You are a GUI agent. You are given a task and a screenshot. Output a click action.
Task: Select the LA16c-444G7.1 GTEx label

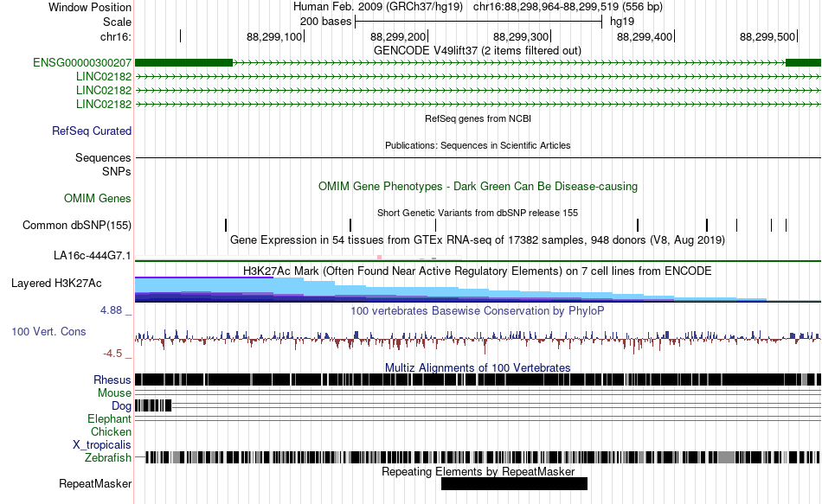click(x=93, y=256)
